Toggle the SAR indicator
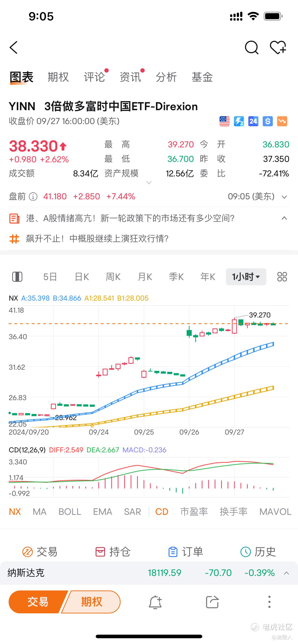This screenshot has height=644, width=298. click(132, 512)
